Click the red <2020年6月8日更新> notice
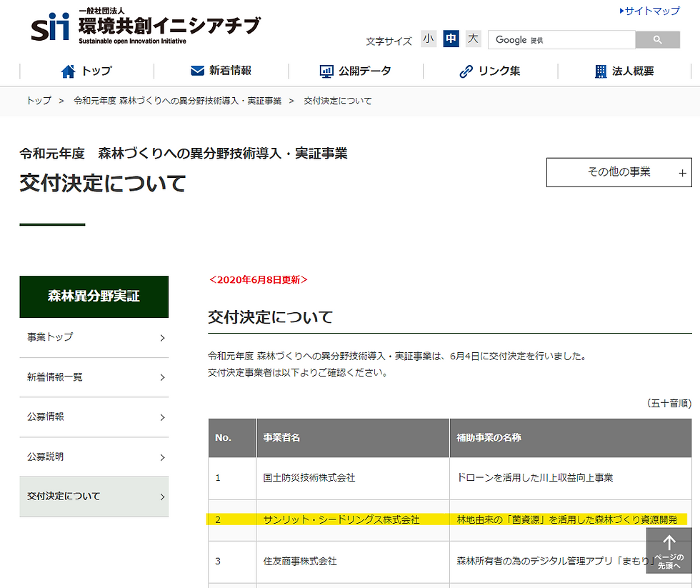This screenshot has height=588, width=700. pos(258,280)
